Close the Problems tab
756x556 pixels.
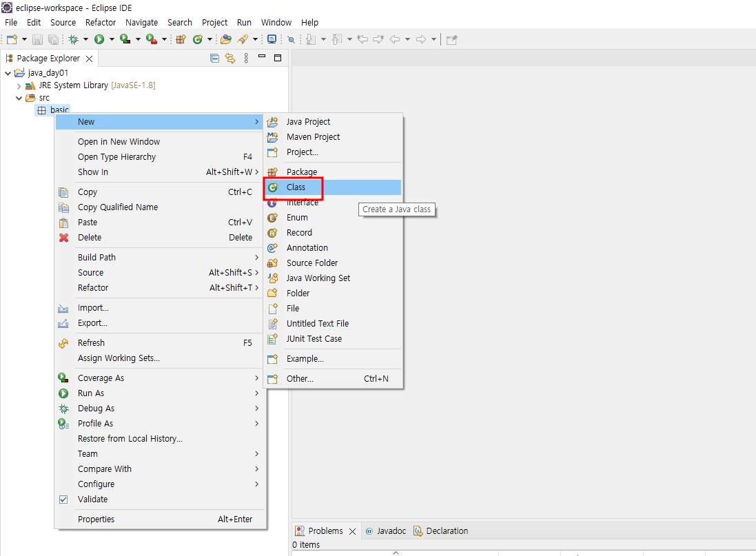pyautogui.click(x=352, y=531)
